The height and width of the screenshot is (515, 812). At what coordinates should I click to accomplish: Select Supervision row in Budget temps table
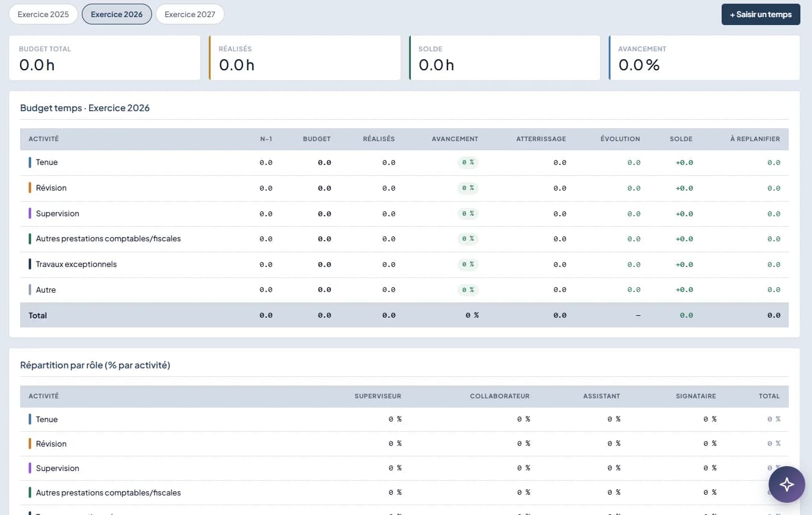(404, 214)
